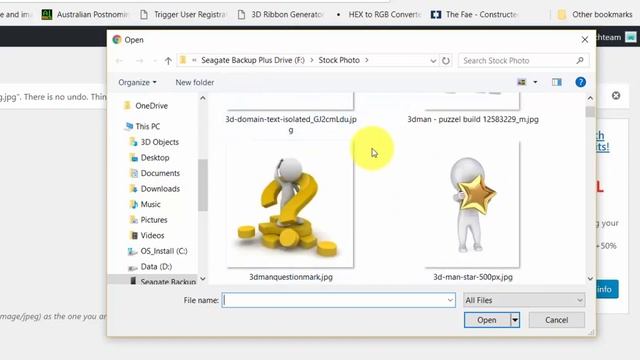Open All Files type filter dropdown
This screenshot has width=640, height=360.
[x=524, y=300]
